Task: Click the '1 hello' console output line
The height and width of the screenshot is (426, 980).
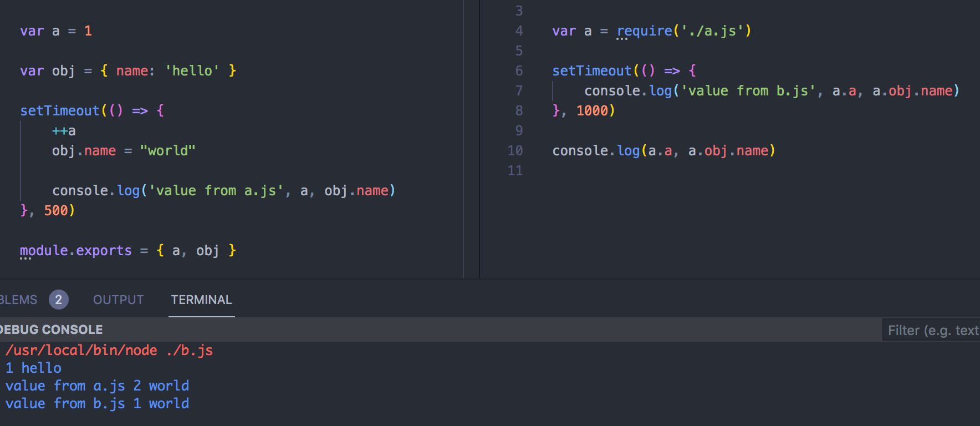Action: pyautogui.click(x=33, y=368)
